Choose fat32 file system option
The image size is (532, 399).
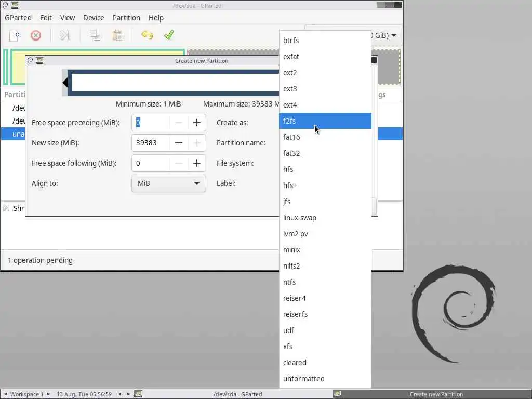click(x=325, y=153)
